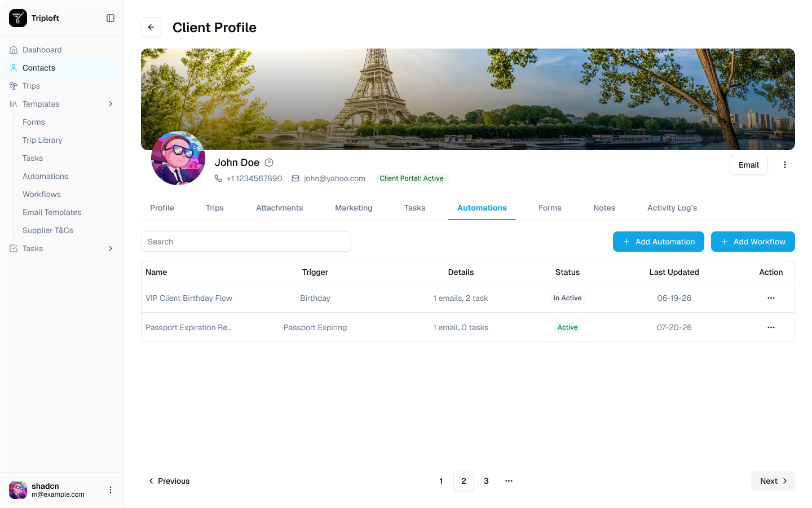
Task: Click the clock icon next to John Doe
Action: 269,163
